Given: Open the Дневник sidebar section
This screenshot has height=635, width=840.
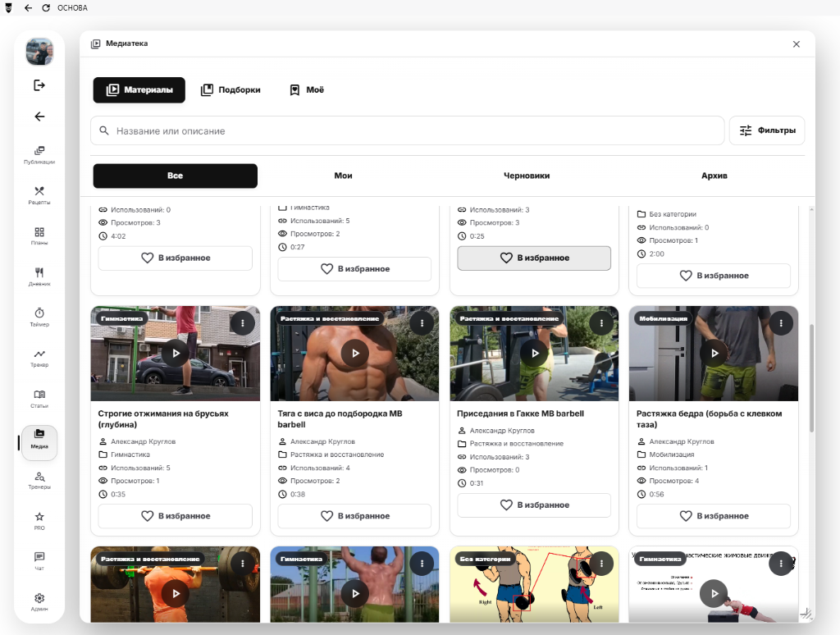Looking at the screenshot, I should tap(39, 276).
